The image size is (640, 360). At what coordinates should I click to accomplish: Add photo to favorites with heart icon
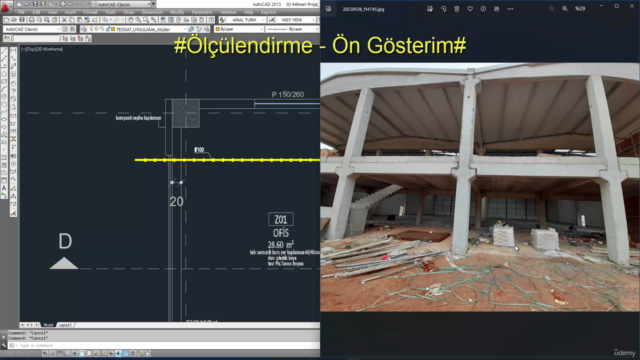(470, 9)
